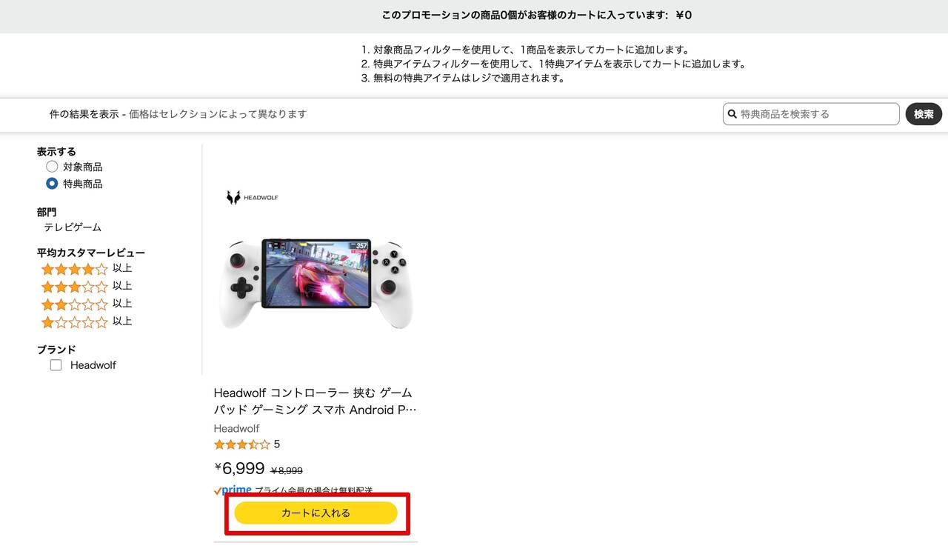Filter by one star and up
The height and width of the screenshot is (560, 948).
[86, 322]
